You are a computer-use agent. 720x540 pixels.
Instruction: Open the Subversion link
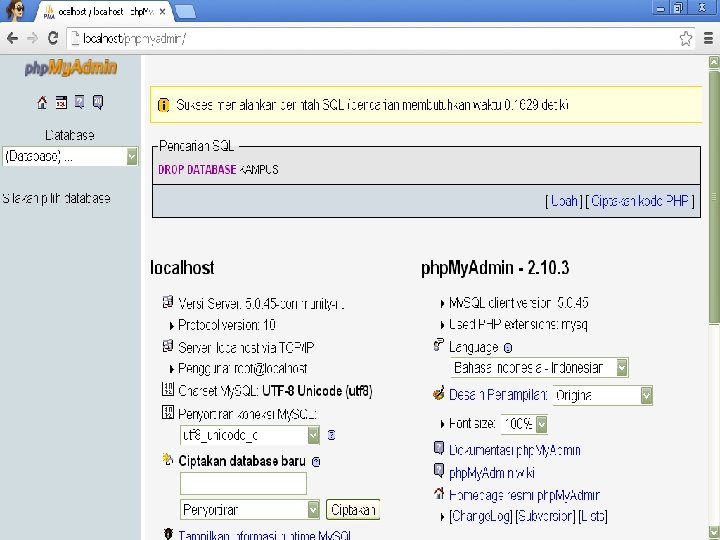(545, 517)
